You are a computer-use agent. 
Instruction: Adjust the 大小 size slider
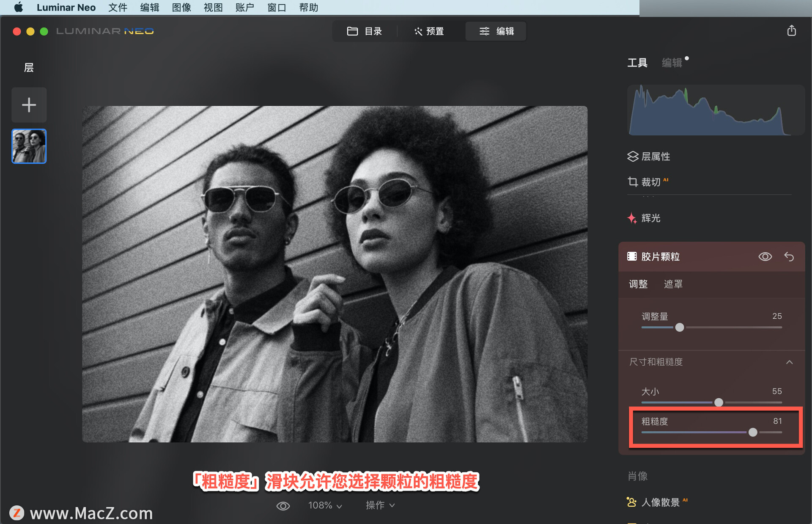click(719, 402)
